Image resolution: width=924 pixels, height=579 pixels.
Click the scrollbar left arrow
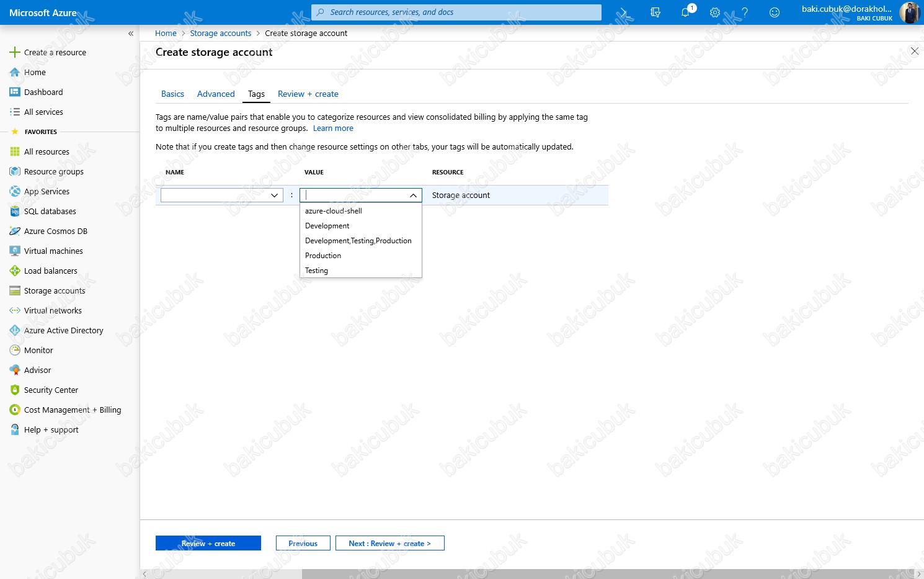click(145, 574)
